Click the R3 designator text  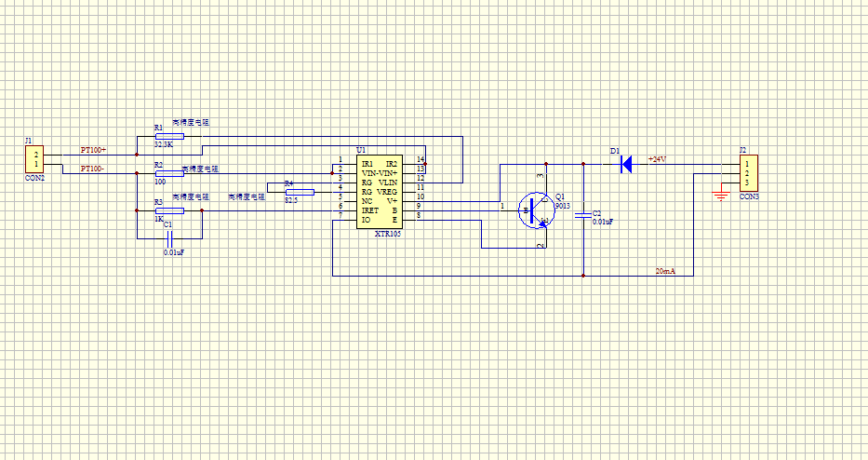click(158, 202)
